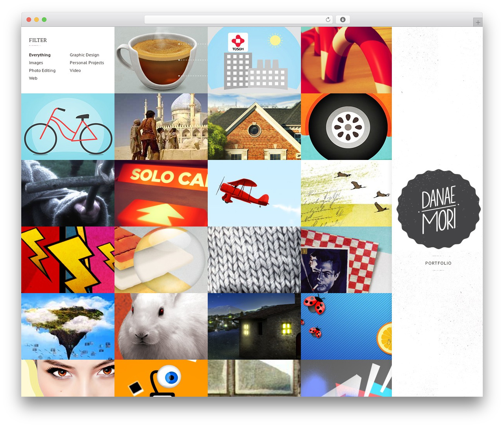504x427 pixels.
Task: Open the stone wall window thumbnail
Action: pos(254,378)
